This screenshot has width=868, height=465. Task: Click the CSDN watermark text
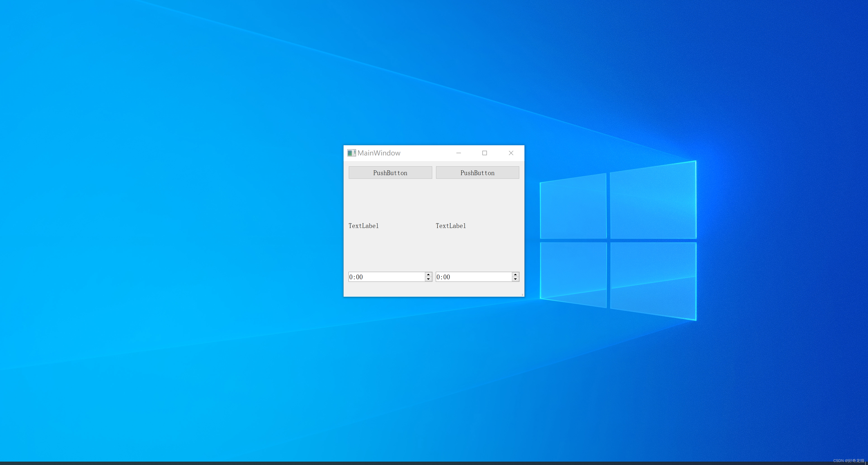(849, 461)
